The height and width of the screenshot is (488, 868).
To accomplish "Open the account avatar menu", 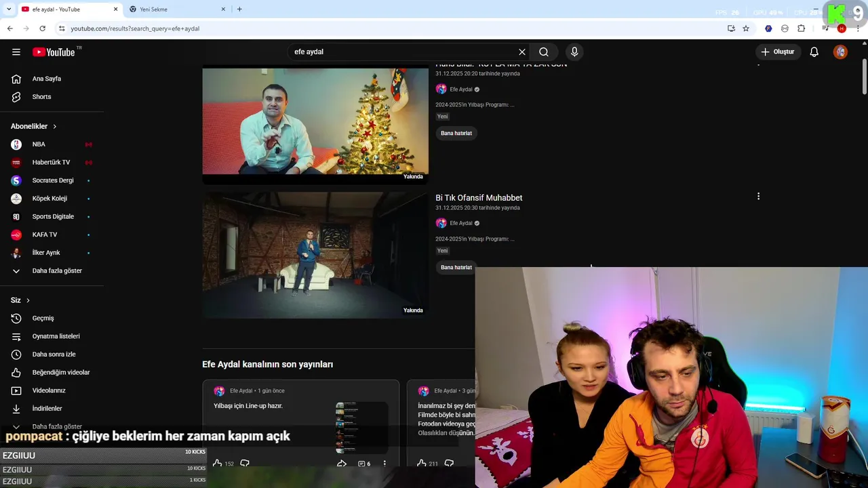I will (x=840, y=52).
